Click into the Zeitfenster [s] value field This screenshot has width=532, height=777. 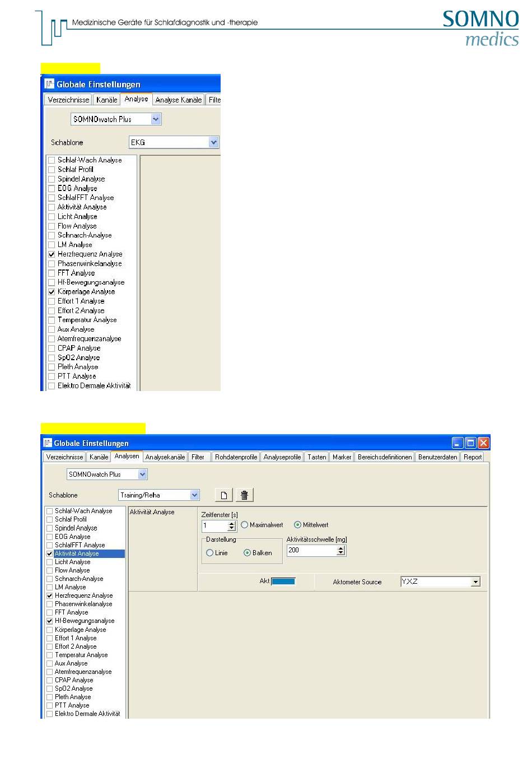215,526
